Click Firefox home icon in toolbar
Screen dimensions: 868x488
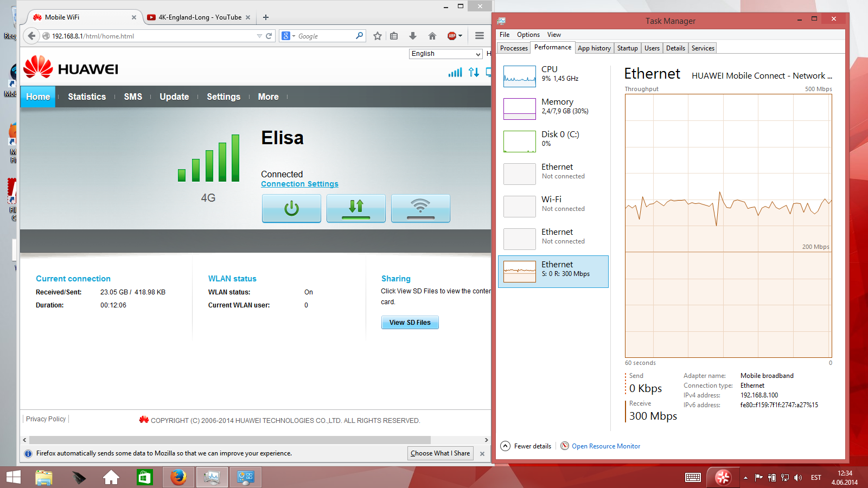tap(432, 36)
